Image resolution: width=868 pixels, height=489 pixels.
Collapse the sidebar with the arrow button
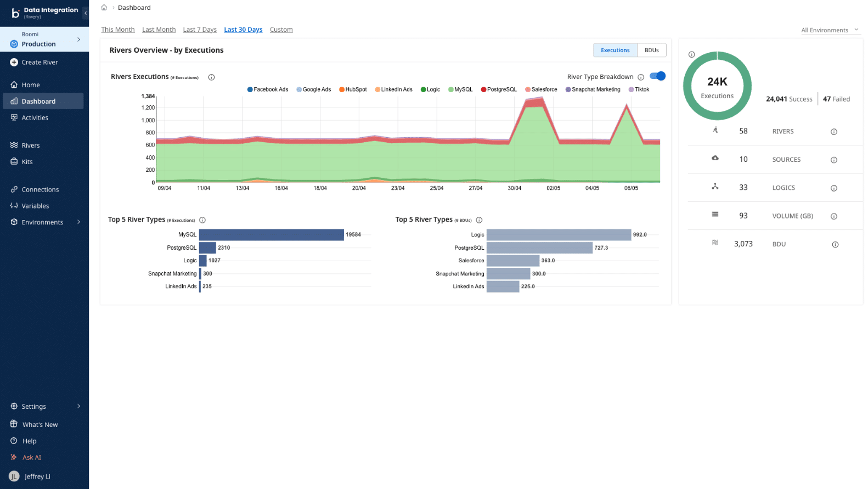point(86,13)
